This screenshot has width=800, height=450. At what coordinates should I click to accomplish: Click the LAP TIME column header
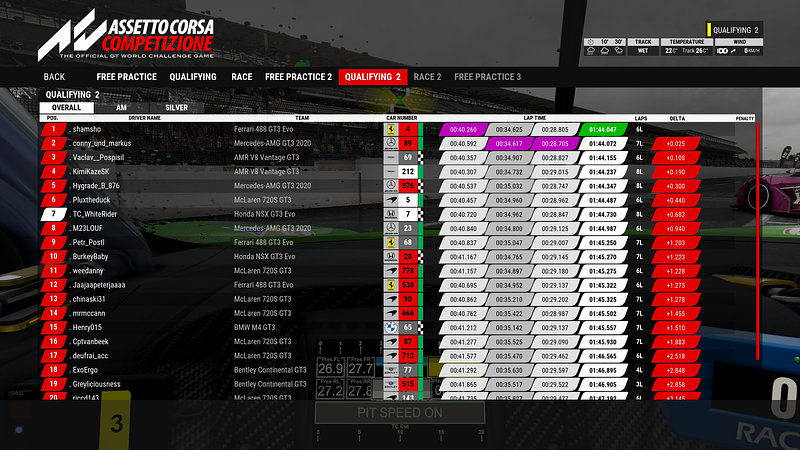[x=535, y=118]
